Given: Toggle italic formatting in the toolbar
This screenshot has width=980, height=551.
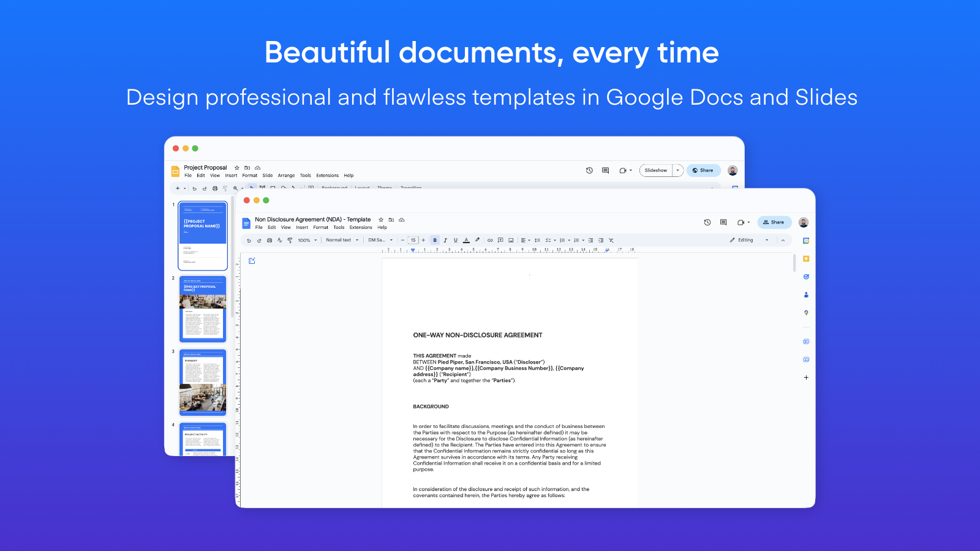Looking at the screenshot, I should [445, 240].
